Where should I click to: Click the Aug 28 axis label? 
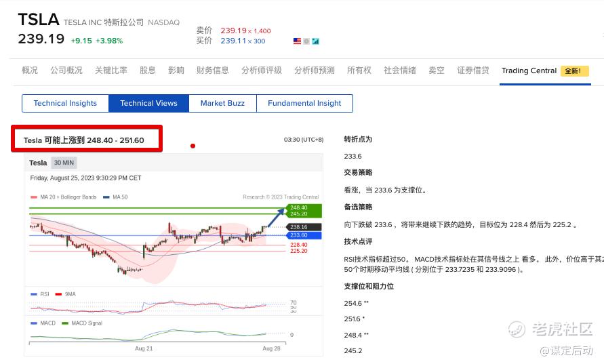(x=272, y=348)
